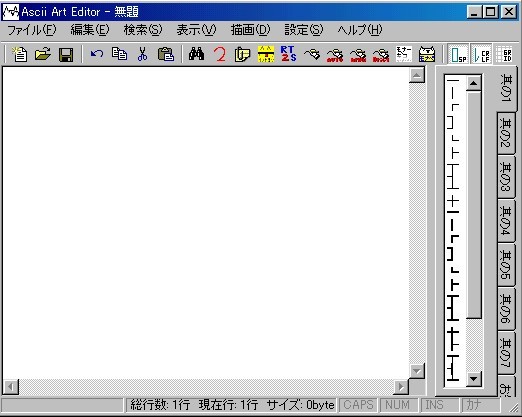Image resolution: width=522 pixels, height=417 pixels.
Task: Open the 設定(S) menu
Action: pos(303,30)
